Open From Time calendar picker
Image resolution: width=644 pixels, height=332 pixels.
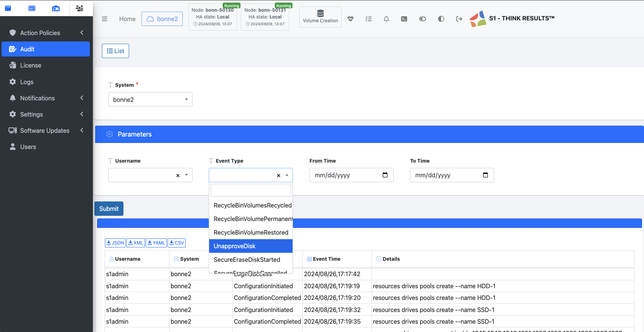385,175
